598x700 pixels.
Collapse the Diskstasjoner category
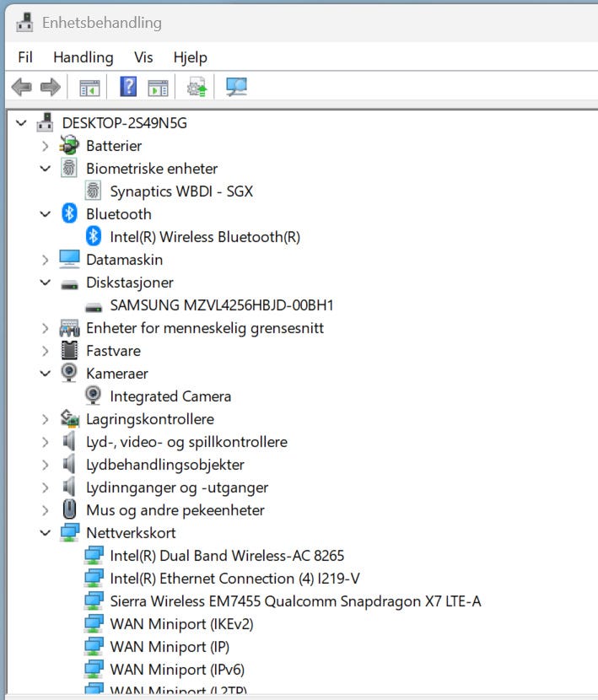pos(45,283)
